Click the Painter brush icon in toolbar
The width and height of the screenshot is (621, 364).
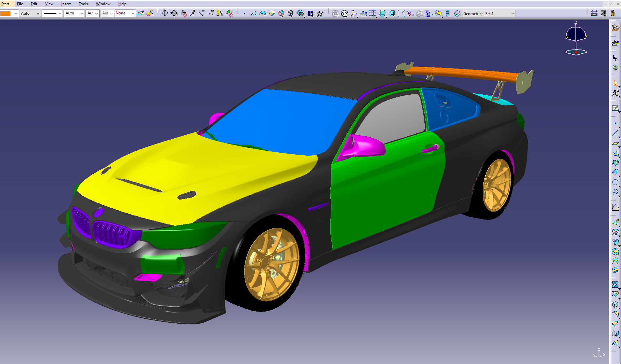pos(140,13)
